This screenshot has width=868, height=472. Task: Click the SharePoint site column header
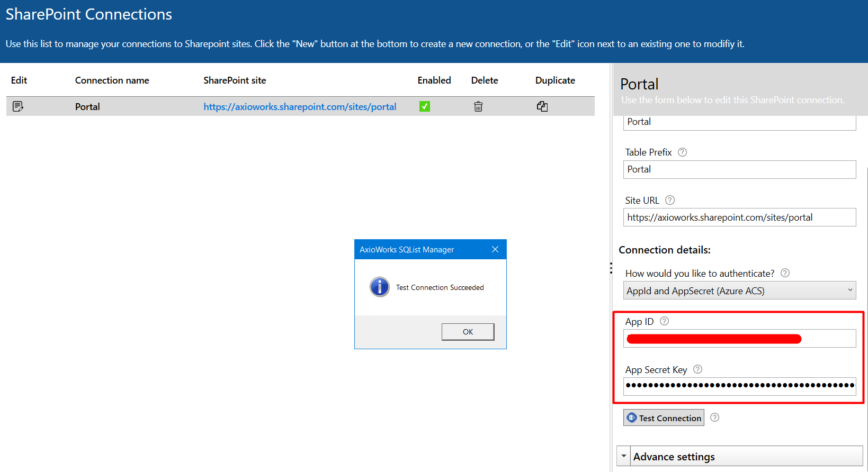235,80
